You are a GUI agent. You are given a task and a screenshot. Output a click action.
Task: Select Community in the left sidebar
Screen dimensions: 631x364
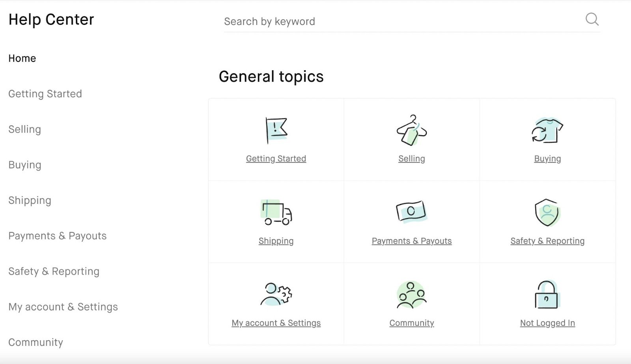[35, 342]
